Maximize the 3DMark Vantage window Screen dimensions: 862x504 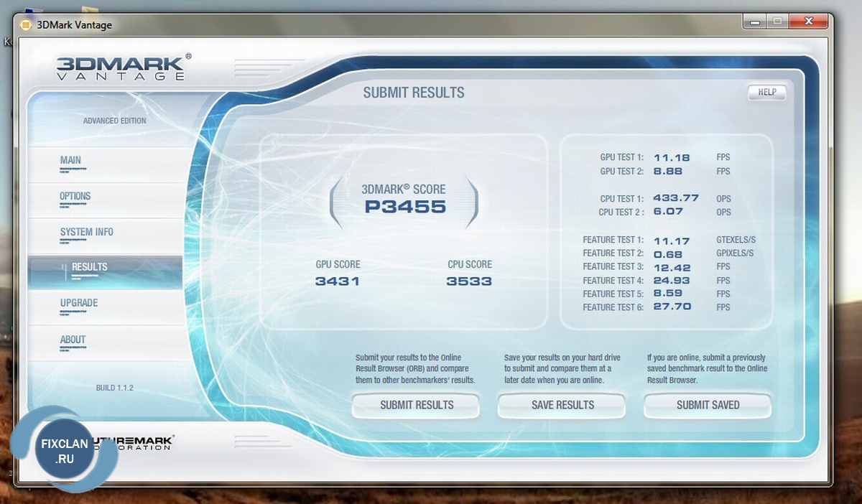(776, 22)
